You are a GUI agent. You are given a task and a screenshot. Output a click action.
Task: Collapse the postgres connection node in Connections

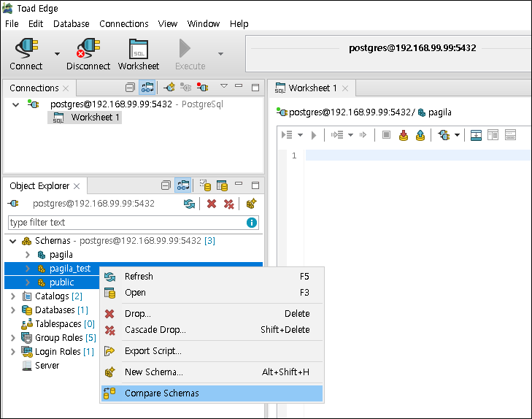tap(15, 104)
